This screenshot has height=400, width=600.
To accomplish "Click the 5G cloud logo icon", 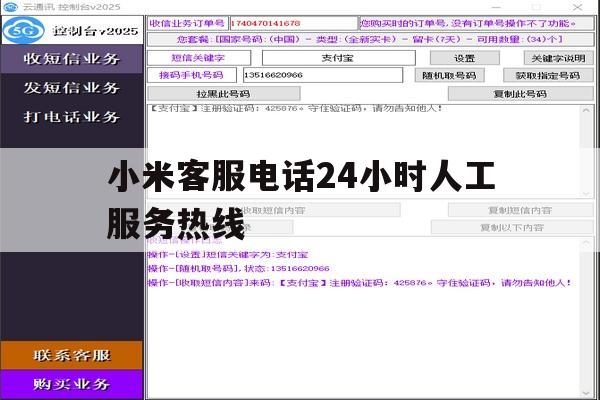I will coord(23,30).
